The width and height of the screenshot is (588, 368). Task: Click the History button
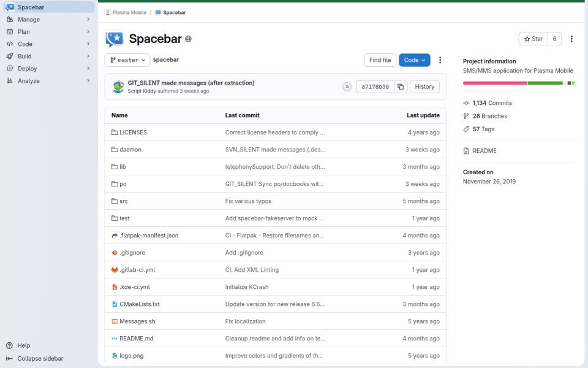(x=424, y=86)
